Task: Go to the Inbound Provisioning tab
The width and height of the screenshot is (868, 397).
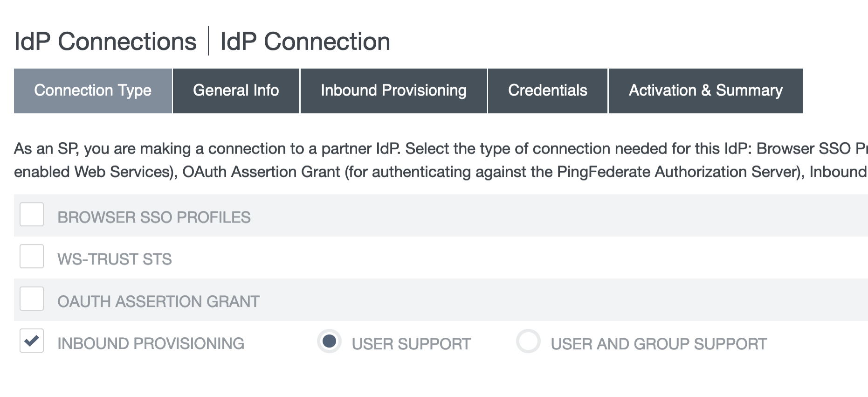Action: coord(393,91)
